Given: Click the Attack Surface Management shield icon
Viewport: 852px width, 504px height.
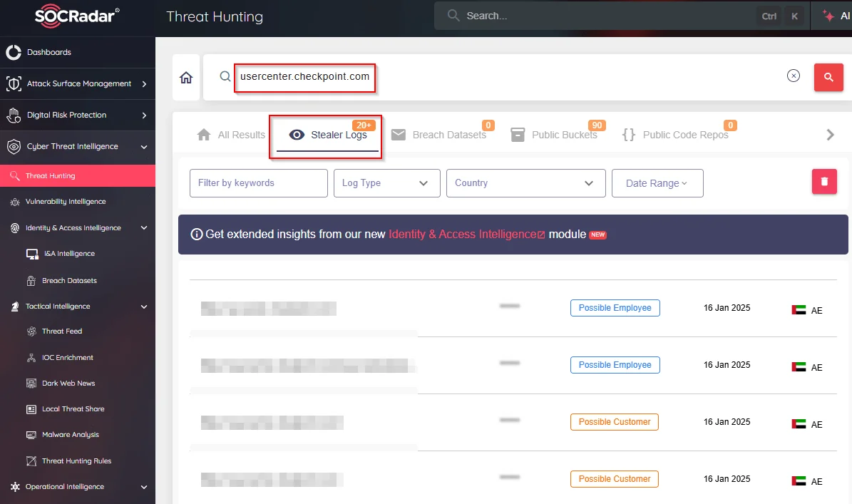Looking at the screenshot, I should pyautogui.click(x=14, y=83).
